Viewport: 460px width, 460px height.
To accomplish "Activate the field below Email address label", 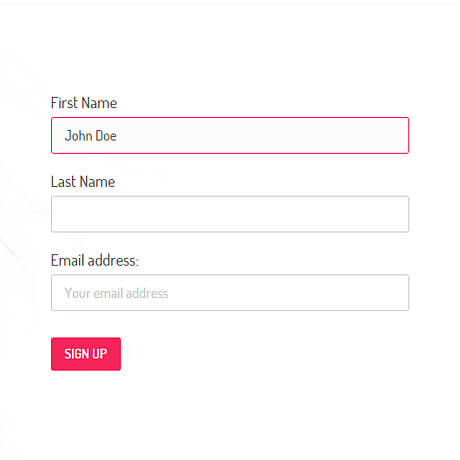I will coord(230,293).
